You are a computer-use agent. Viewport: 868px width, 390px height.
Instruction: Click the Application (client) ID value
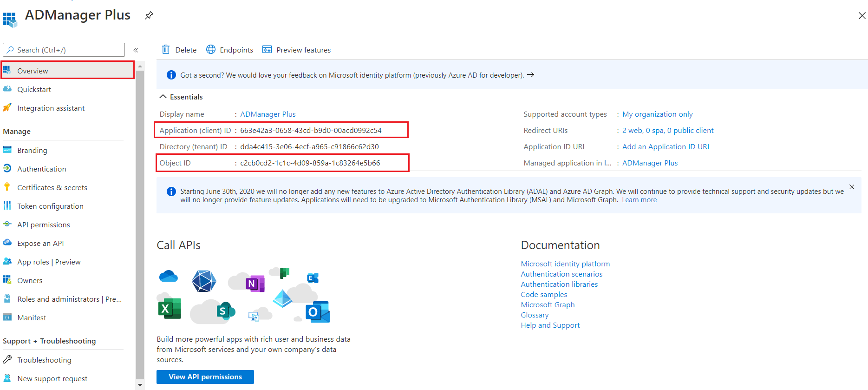[x=311, y=130]
